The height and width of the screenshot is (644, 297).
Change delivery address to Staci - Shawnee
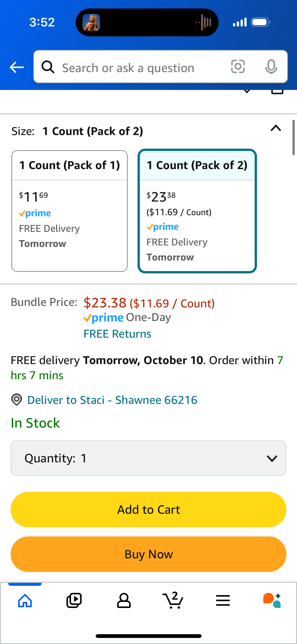point(112,400)
